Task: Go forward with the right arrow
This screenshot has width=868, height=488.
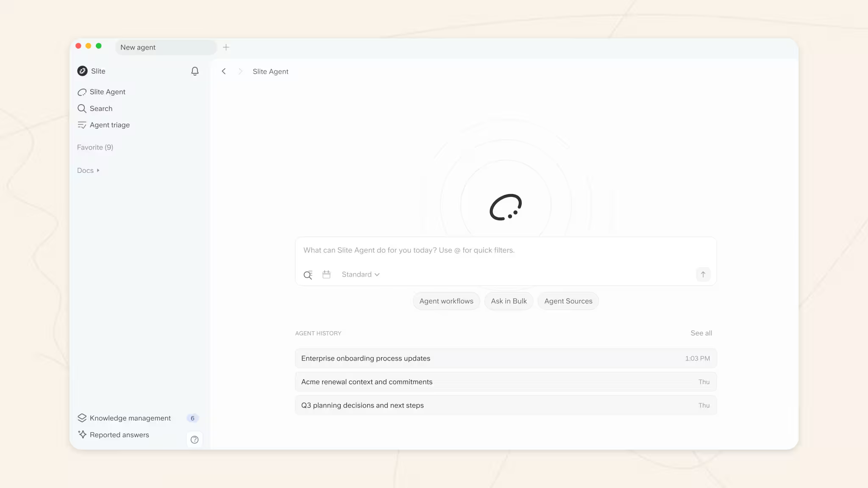Action: 240,71
